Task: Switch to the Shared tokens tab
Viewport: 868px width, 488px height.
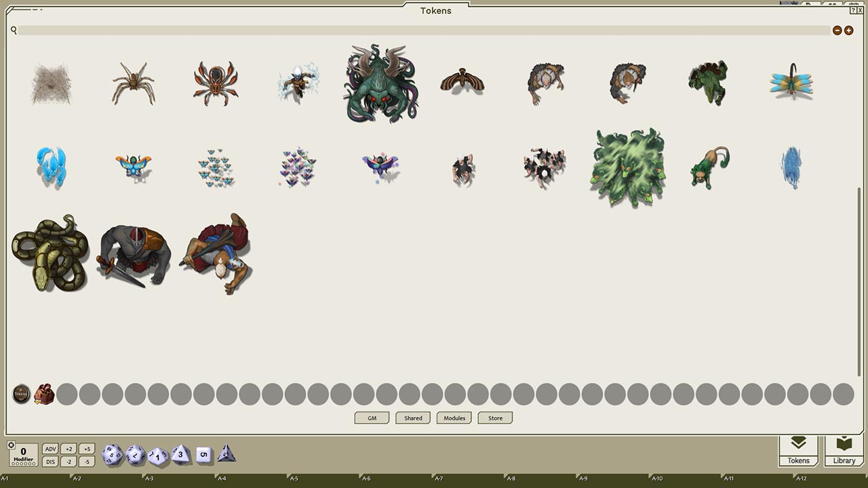Action: click(x=413, y=418)
